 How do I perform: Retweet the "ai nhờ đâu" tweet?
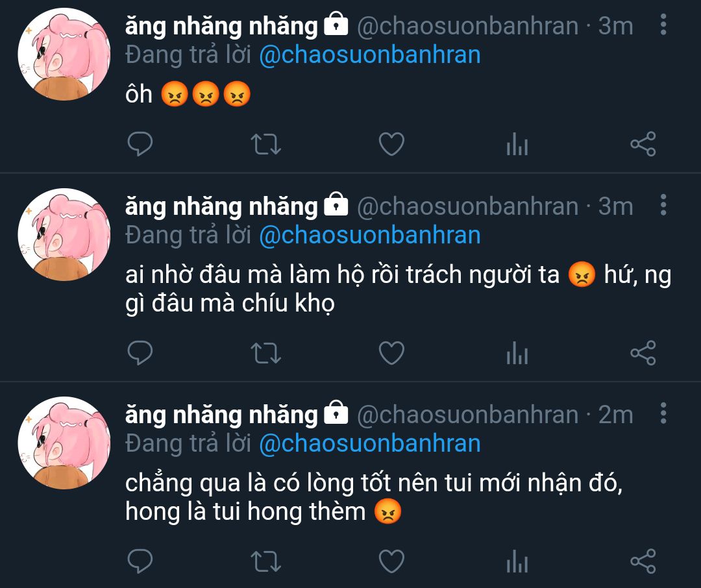[x=265, y=353]
